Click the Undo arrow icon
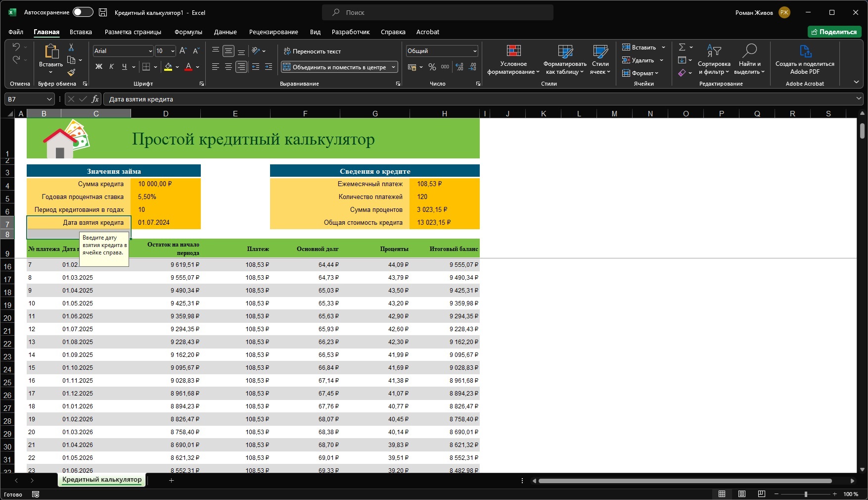This screenshot has width=868, height=500. point(16,47)
